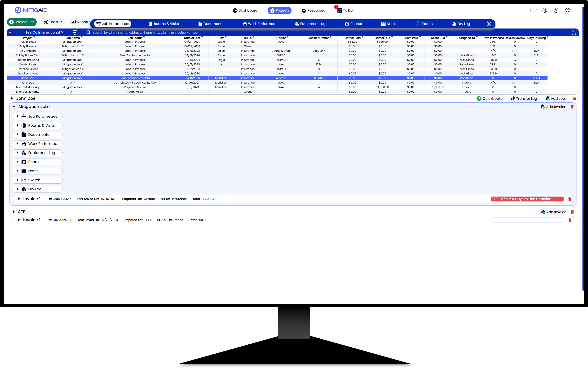
Task: Delete Mitigation Job 1 using its trash icon
Action: 572,107
